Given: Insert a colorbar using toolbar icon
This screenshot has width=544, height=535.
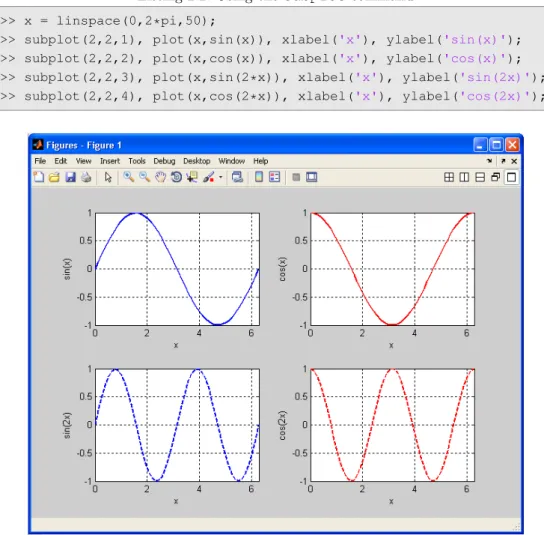Looking at the screenshot, I should click(x=258, y=177).
